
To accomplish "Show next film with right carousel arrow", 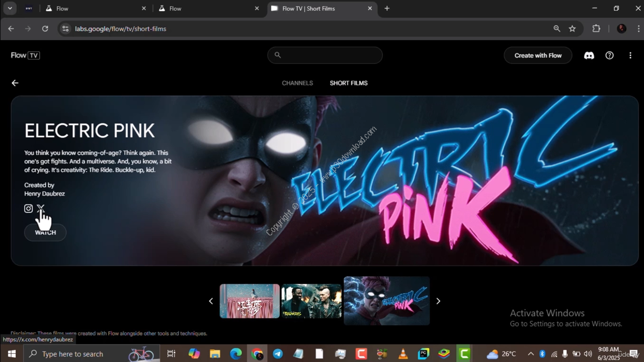I will click(x=438, y=301).
